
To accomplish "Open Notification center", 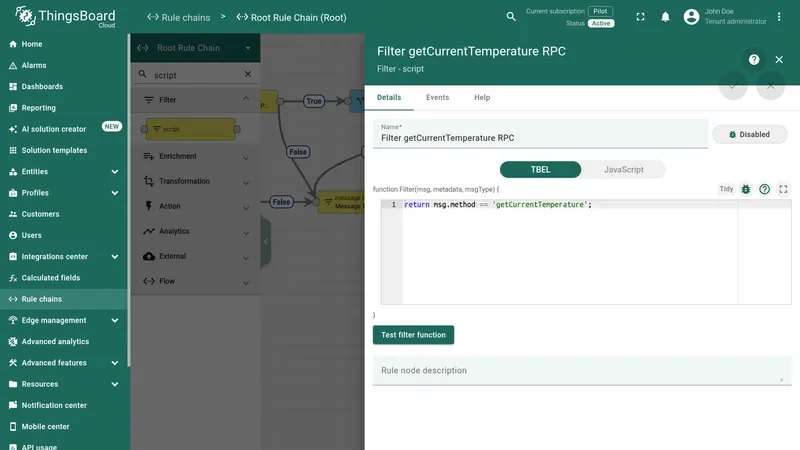I will pos(64,406).
